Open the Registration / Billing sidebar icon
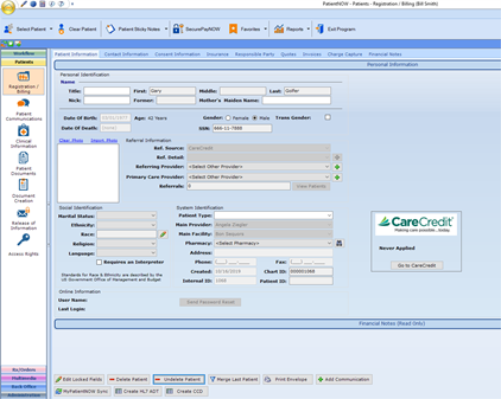The image size is (501, 399). 23,82
